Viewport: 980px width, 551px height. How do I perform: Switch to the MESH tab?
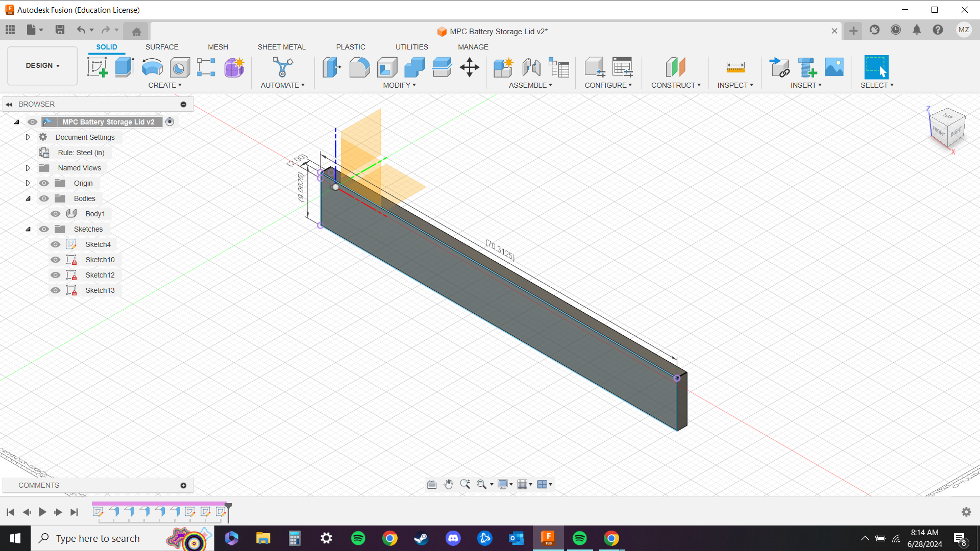(218, 47)
